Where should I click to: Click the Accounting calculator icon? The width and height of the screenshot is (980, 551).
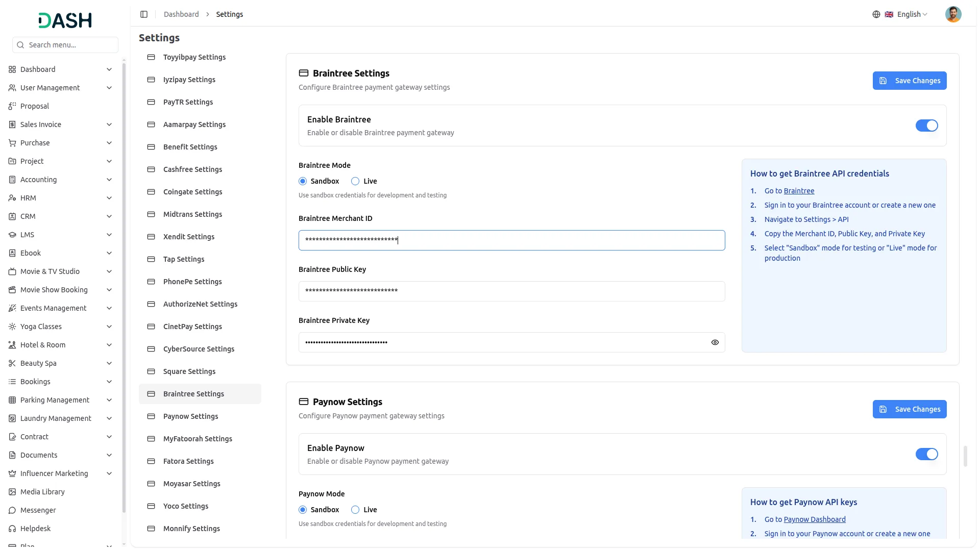[12, 180]
